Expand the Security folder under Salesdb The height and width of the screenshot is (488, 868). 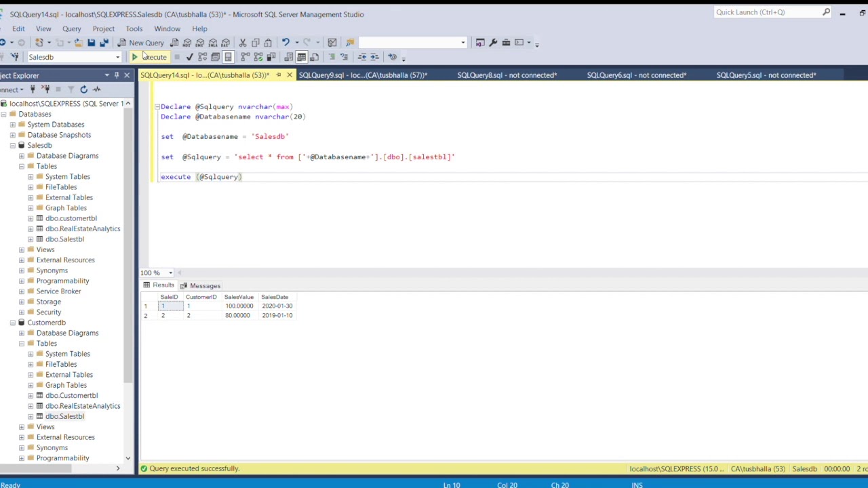pos(22,312)
